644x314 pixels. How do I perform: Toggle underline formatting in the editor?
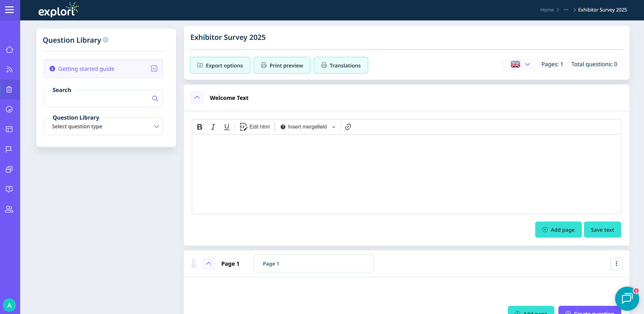[226, 127]
